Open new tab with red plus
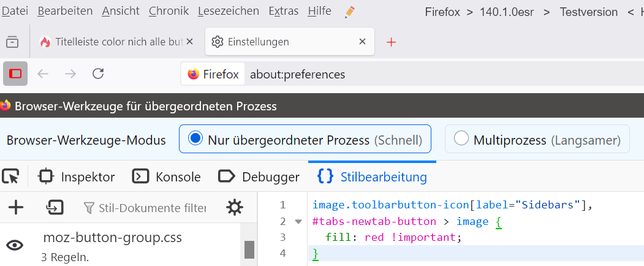Screen dimensions: 644x266 tap(392, 42)
